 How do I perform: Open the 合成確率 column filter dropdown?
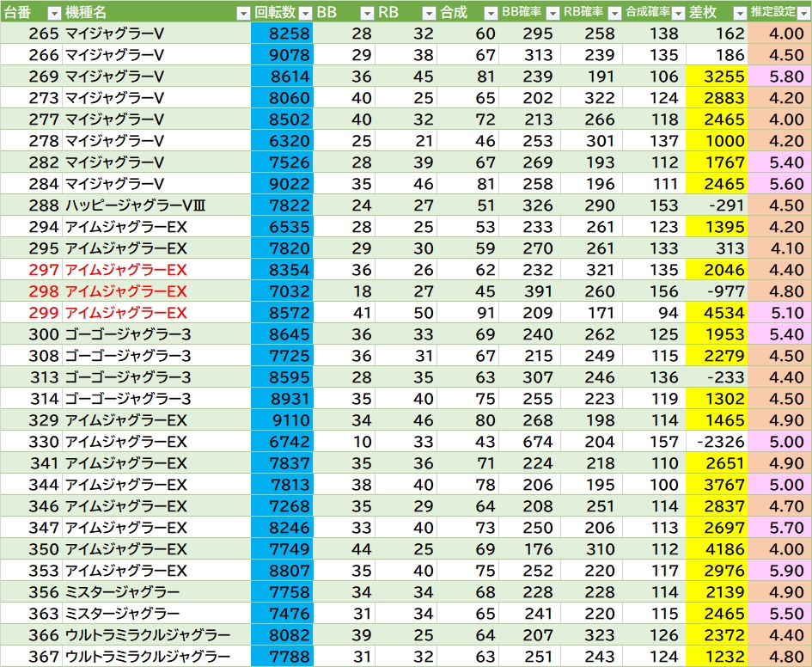[678, 14]
